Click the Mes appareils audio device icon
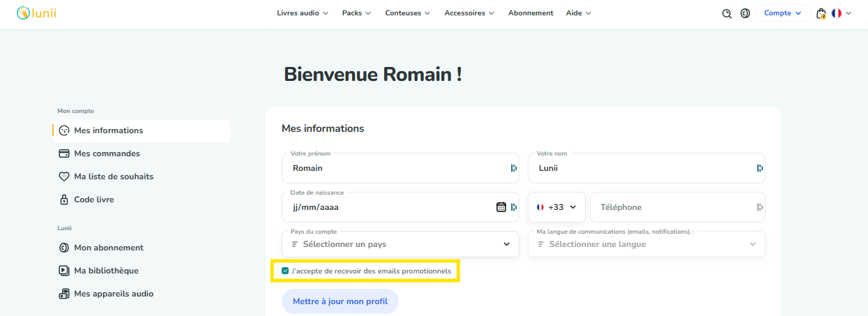Image resolution: width=868 pixels, height=316 pixels. pyautogui.click(x=64, y=294)
